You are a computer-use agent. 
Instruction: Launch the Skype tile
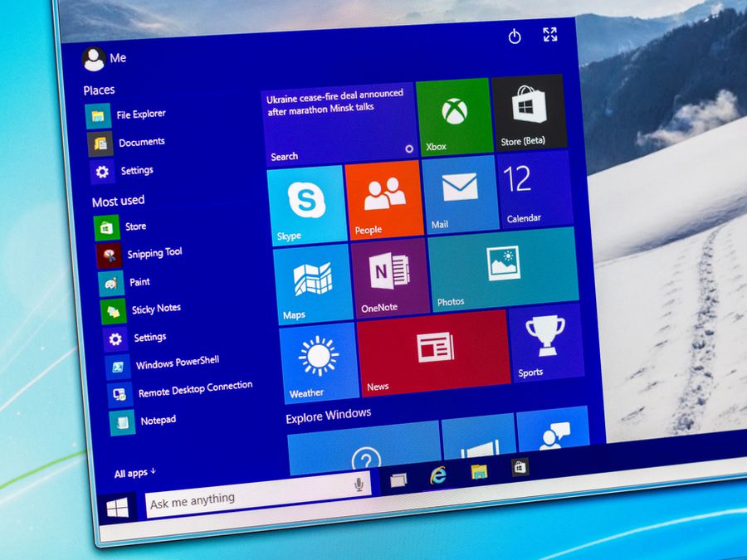click(307, 204)
